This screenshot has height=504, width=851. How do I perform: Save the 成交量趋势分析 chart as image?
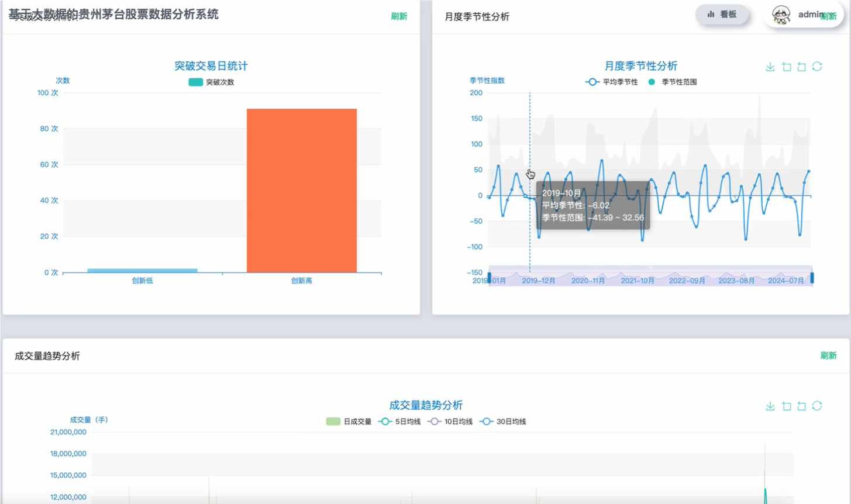[770, 406]
